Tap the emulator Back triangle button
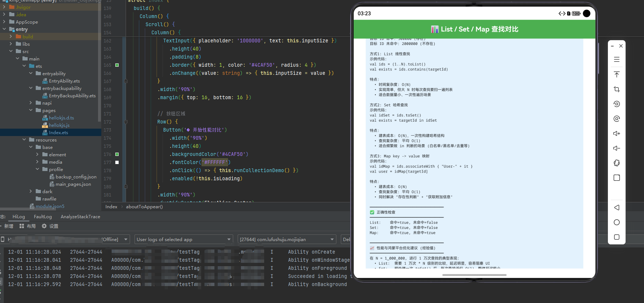644x303 pixels. click(617, 208)
